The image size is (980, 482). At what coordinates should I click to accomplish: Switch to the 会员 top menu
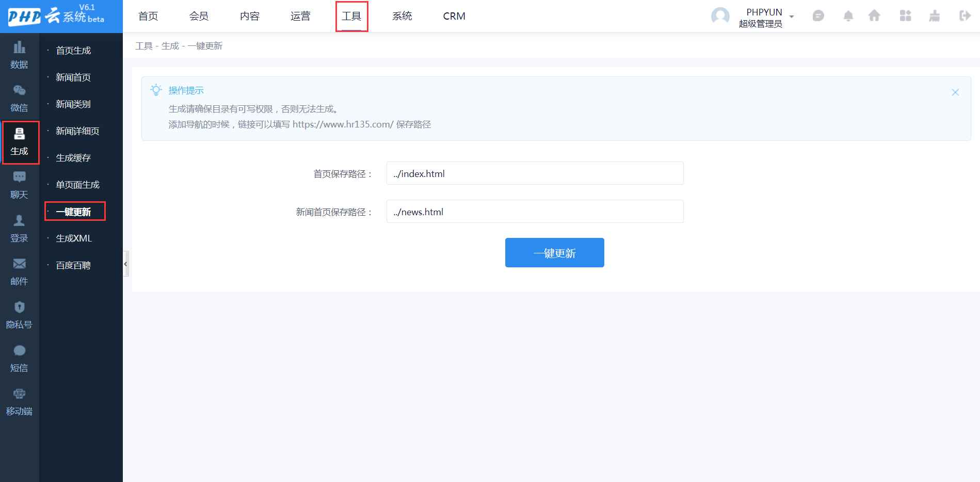click(199, 16)
